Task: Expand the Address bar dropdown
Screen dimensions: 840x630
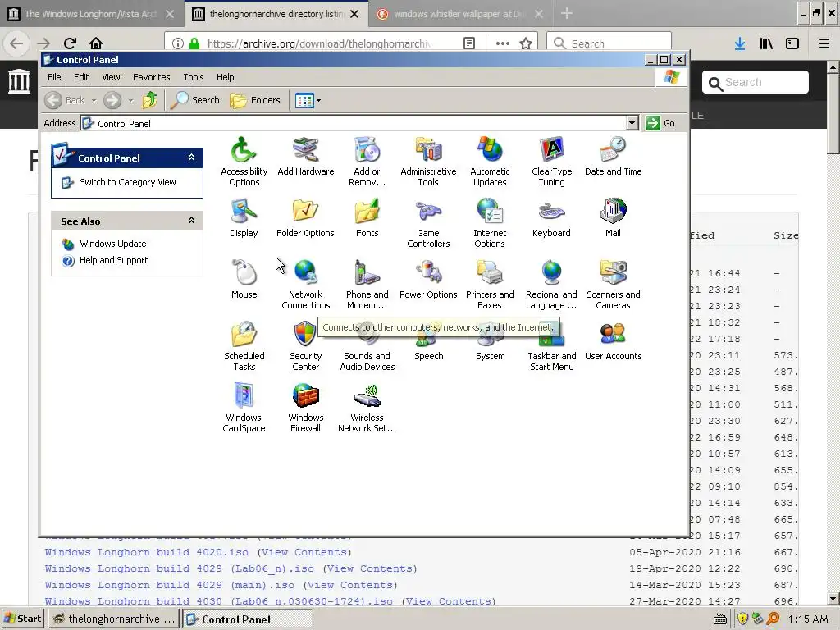Action: pyautogui.click(x=632, y=123)
